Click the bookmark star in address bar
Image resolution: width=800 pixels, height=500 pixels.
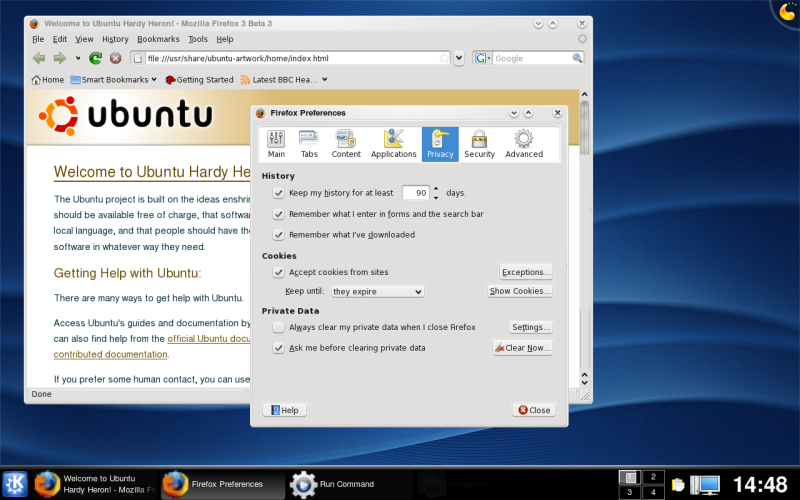point(444,58)
